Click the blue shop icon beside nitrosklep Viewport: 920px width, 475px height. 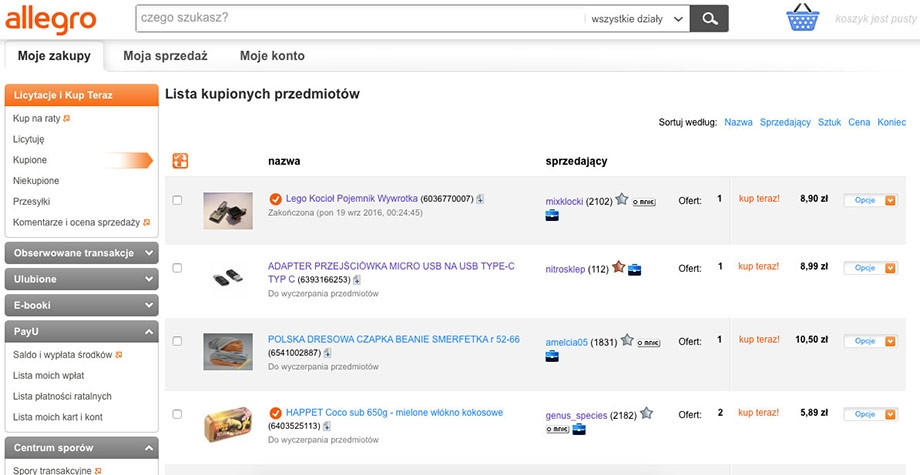634,269
